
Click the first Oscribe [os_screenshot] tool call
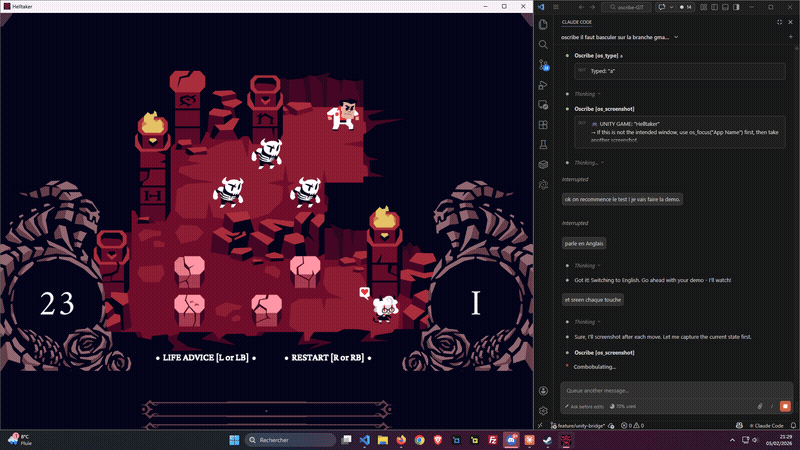tap(604, 109)
